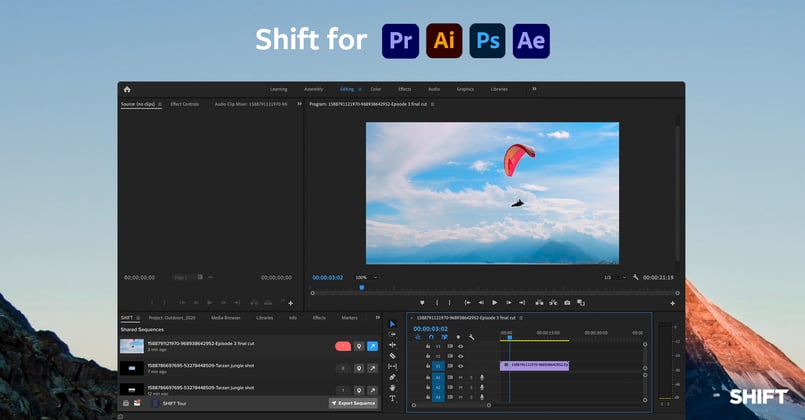Screen dimensions: 805x420
Task: Click the Home icon in Premiere
Action: coord(127,89)
